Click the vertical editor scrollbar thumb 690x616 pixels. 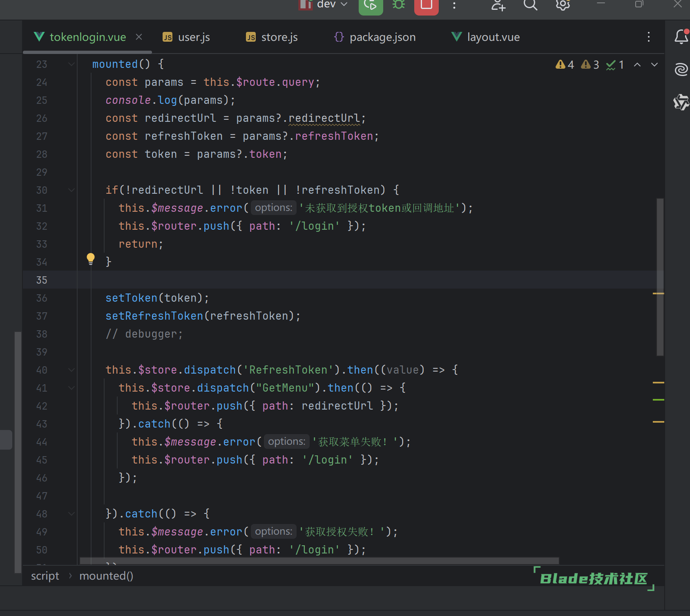click(660, 277)
